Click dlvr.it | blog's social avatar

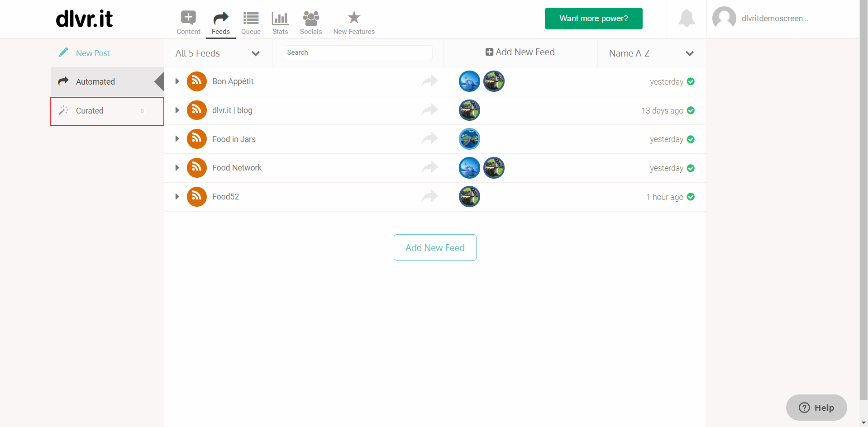pyautogui.click(x=469, y=110)
